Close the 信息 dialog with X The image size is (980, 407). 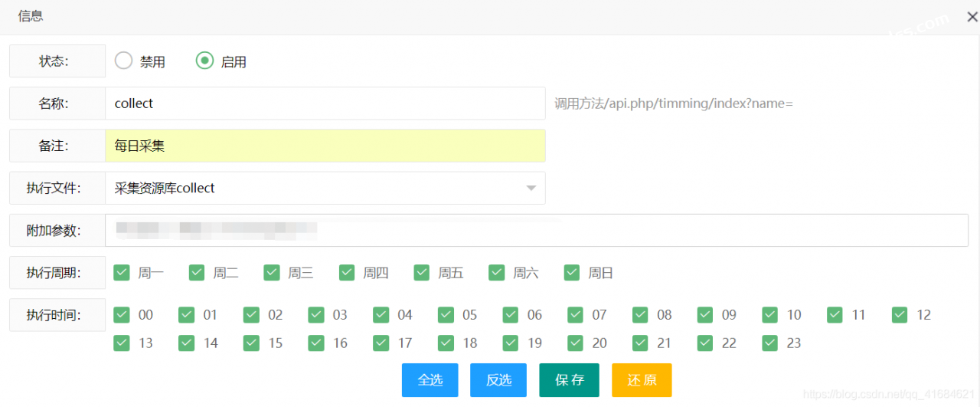972,16
